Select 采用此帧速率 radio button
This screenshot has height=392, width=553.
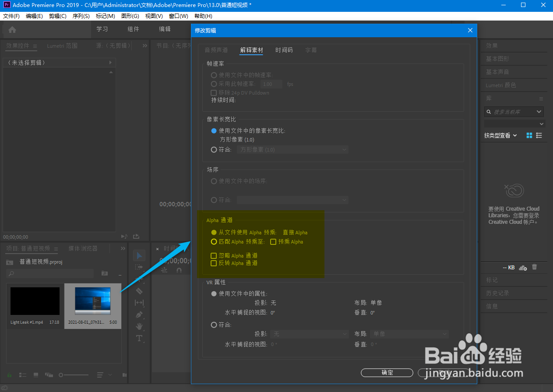tap(214, 84)
